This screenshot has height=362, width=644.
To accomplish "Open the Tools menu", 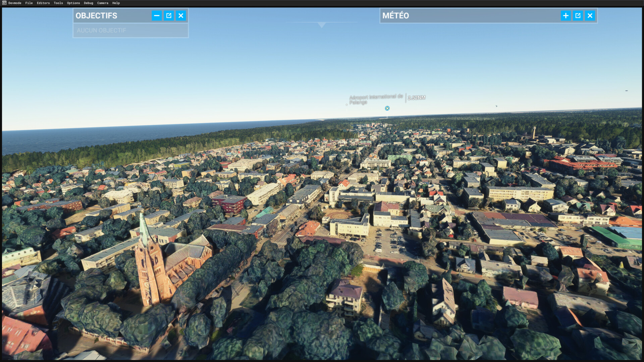I will [58, 3].
